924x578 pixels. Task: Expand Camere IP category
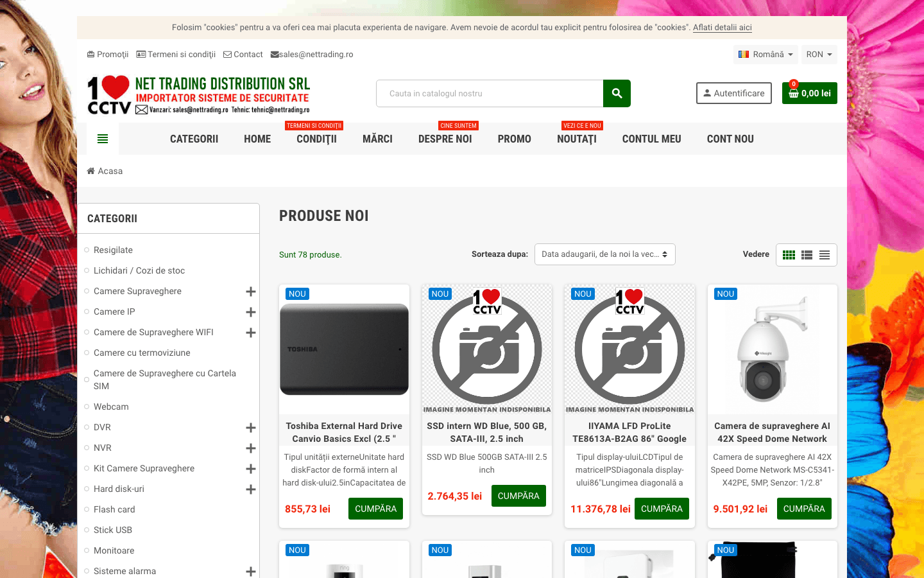251,312
